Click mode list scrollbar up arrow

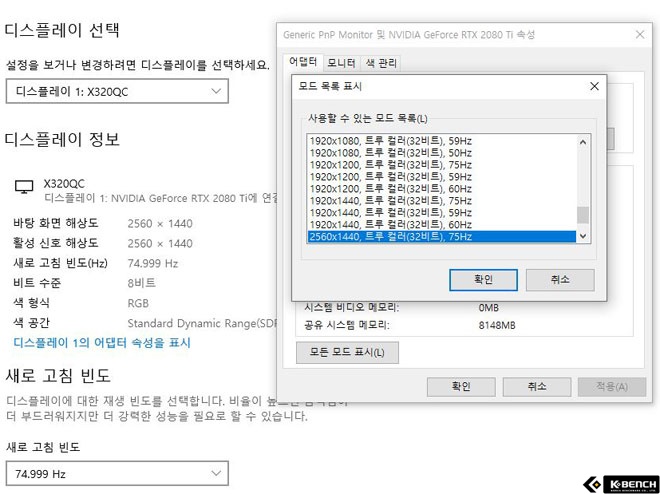583,142
